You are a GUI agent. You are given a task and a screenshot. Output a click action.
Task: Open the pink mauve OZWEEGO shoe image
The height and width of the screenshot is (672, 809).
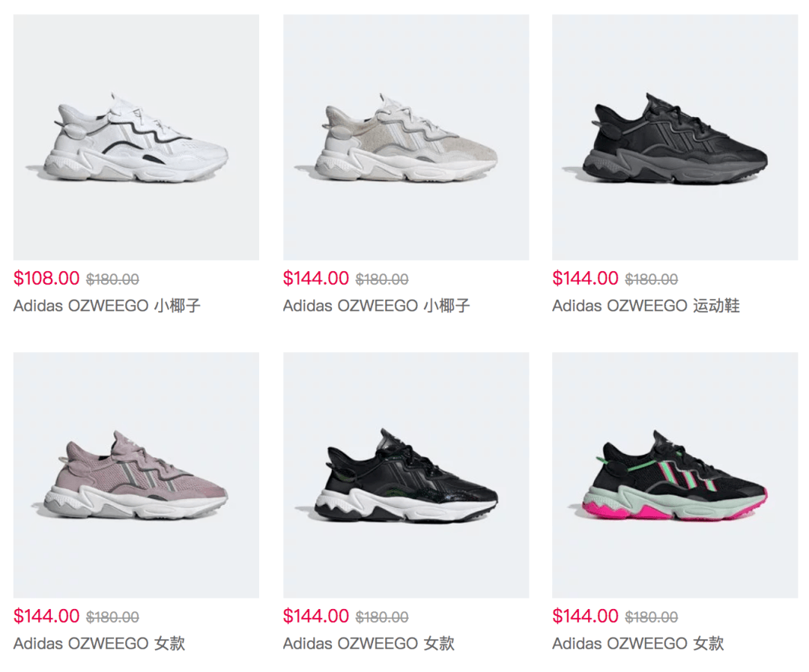pyautogui.click(x=136, y=475)
